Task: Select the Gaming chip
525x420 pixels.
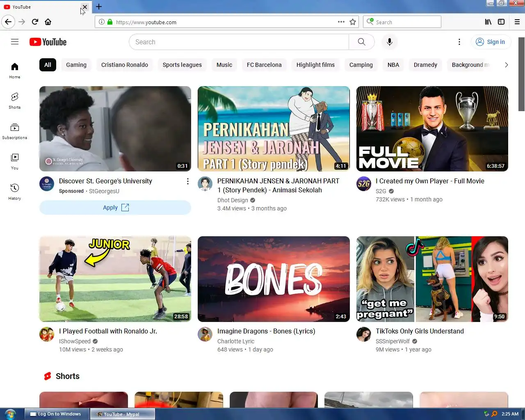Action: (76, 65)
